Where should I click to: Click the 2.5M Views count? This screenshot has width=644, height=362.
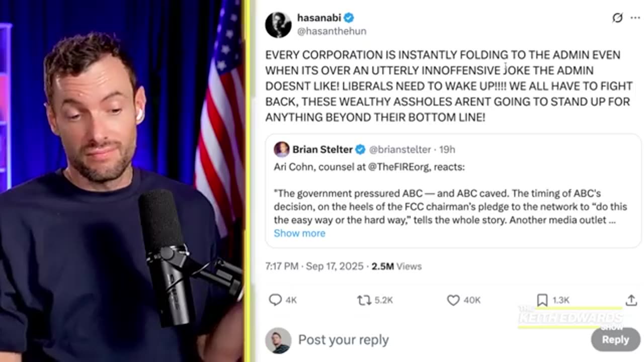click(396, 266)
